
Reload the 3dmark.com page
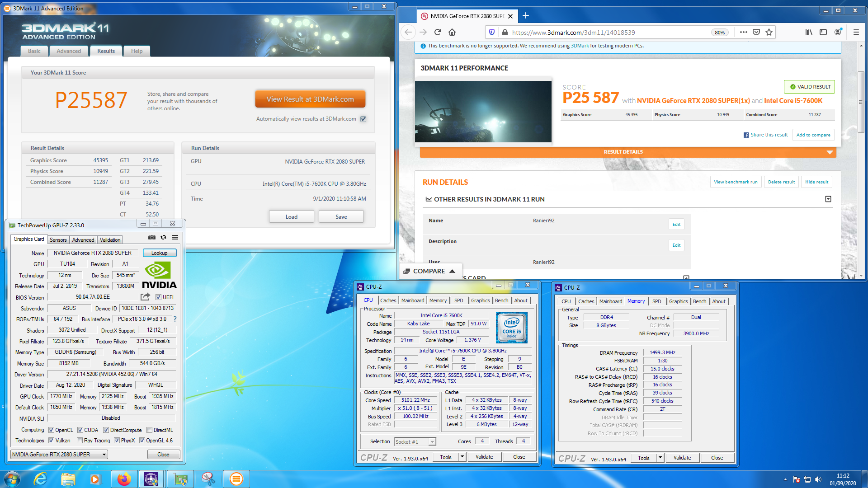(438, 32)
